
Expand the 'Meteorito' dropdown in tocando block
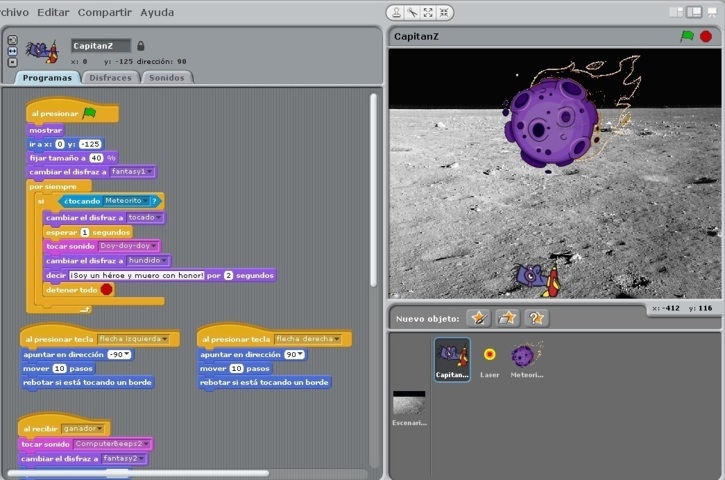point(153,201)
